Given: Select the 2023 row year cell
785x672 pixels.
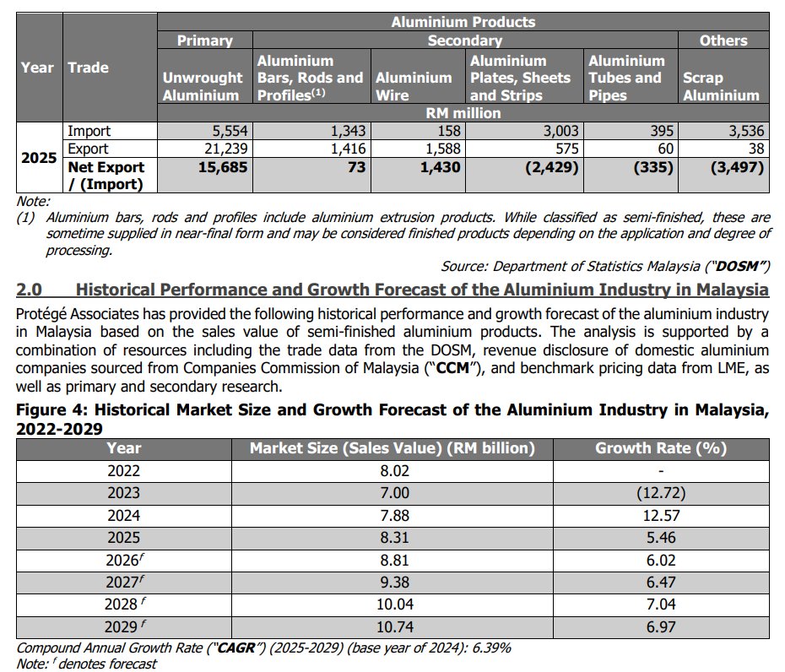Looking at the screenshot, I should pos(124,493).
